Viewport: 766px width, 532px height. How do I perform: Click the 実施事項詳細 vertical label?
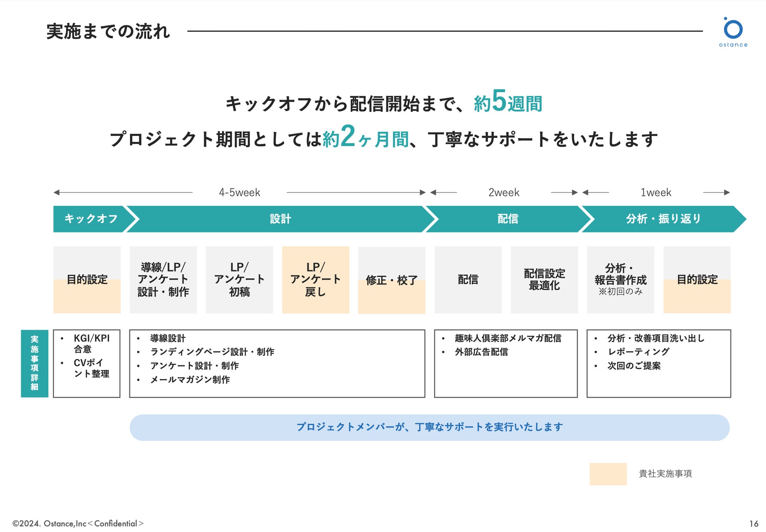pyautogui.click(x=35, y=363)
